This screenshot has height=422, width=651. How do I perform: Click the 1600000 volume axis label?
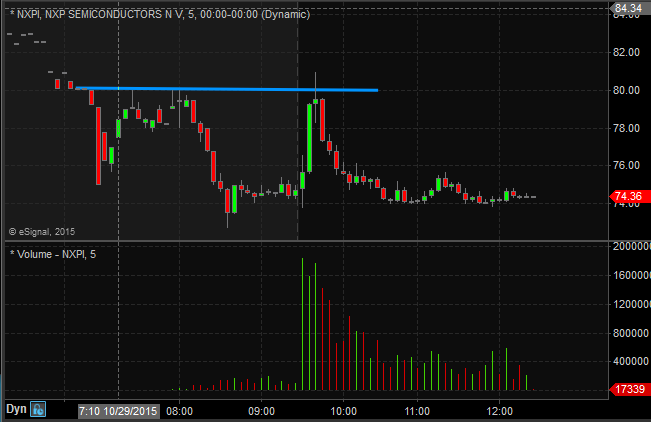click(631, 275)
